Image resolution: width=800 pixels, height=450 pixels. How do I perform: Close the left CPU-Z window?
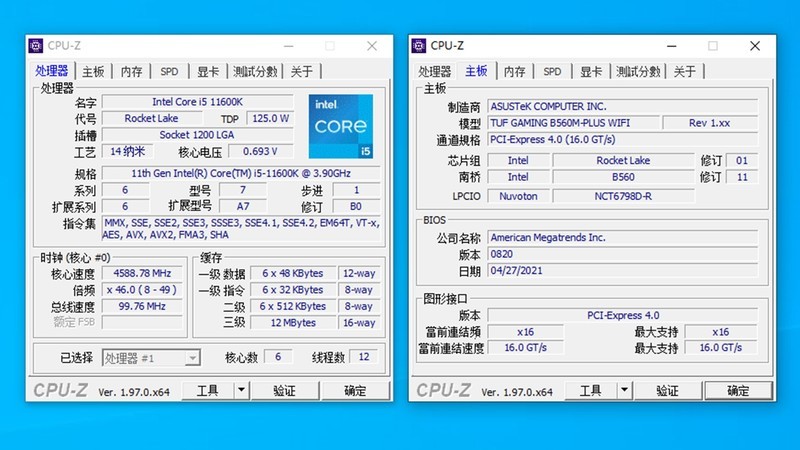pyautogui.click(x=372, y=46)
